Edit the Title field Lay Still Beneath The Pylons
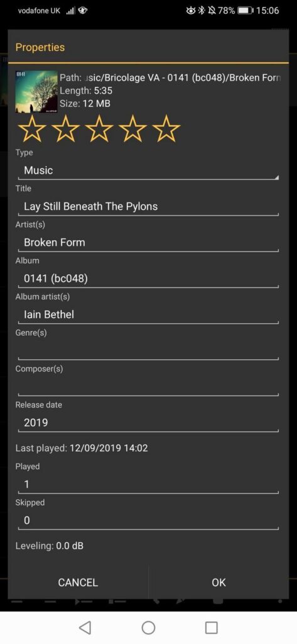297x644 pixels. [148, 206]
